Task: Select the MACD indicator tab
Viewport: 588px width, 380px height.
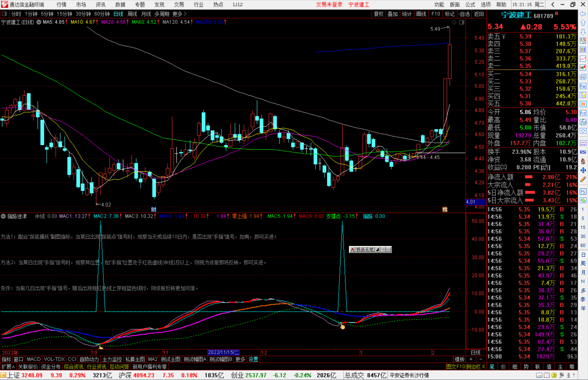Action: tap(34, 359)
